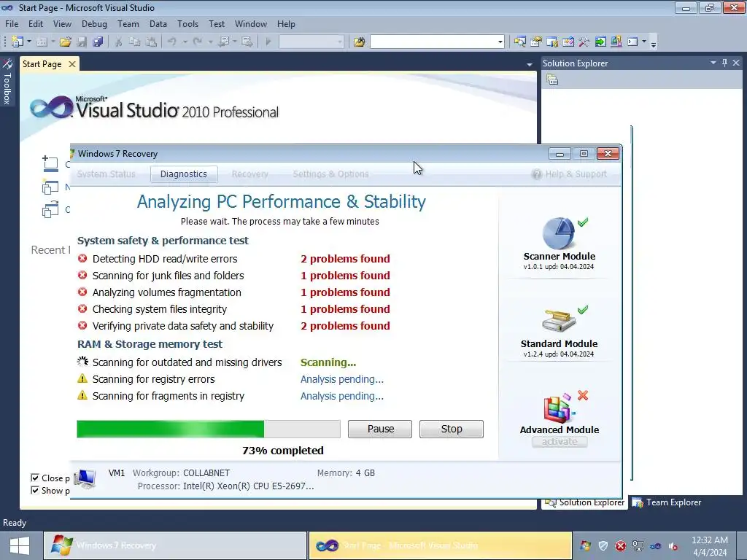Click the Cut scissors toolbar icon
The height and width of the screenshot is (560, 747).
119,42
